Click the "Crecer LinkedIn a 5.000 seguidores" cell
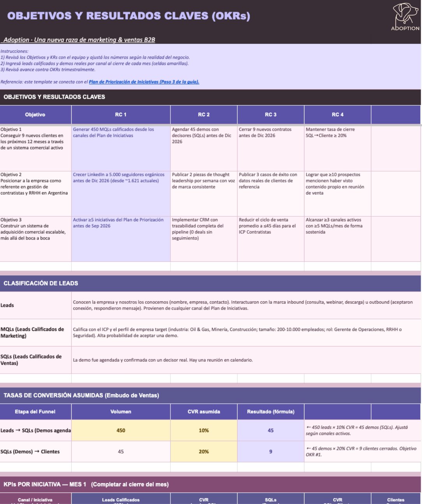This screenshot has width=422, height=504. pyautogui.click(x=121, y=194)
